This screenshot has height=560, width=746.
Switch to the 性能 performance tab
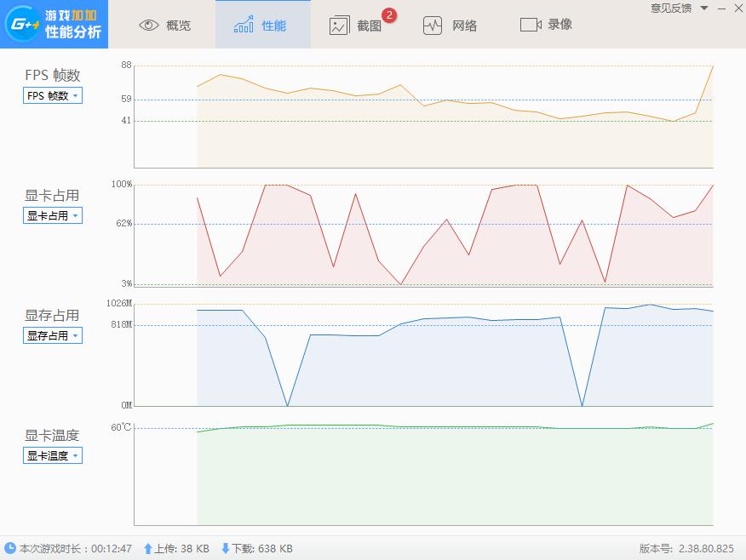[x=261, y=25]
